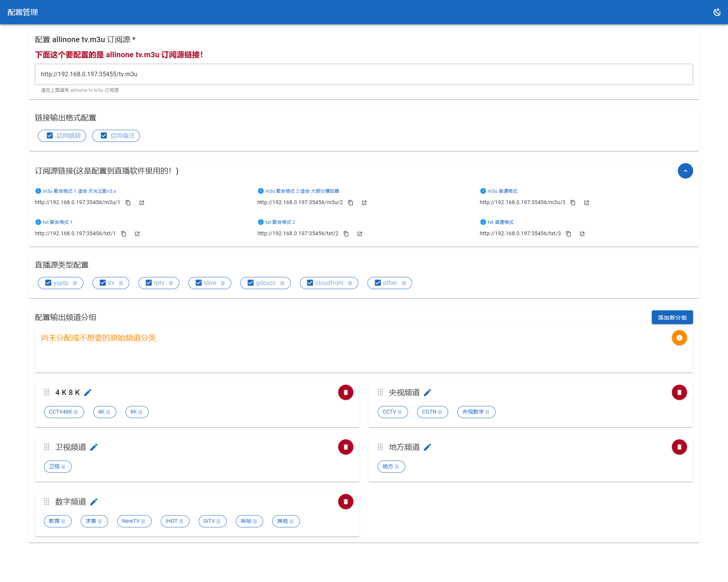Toggle the ysptp source checkbox
728x582 pixels.
48,283
